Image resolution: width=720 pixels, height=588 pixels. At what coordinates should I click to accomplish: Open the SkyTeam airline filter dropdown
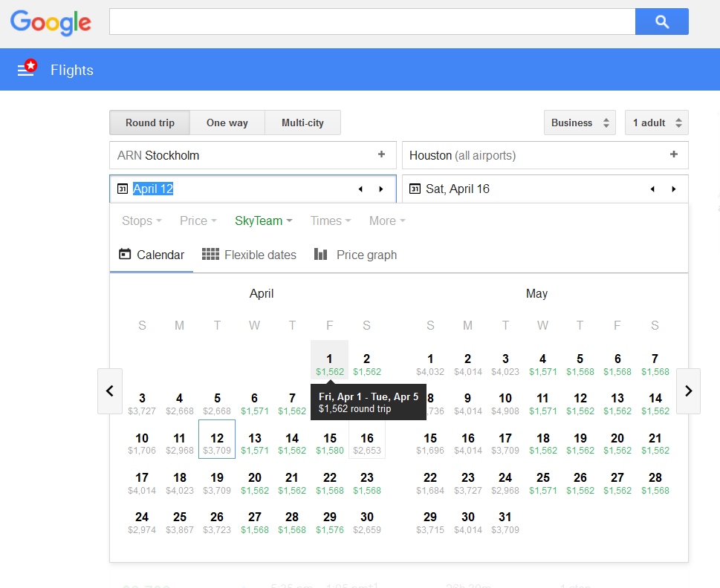click(x=263, y=220)
